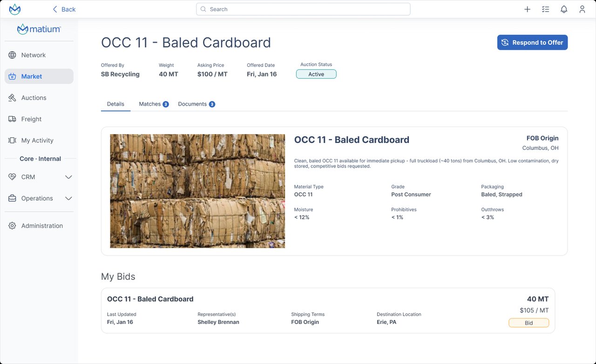Open the Documents tab
The image size is (596, 364).
[193, 104]
